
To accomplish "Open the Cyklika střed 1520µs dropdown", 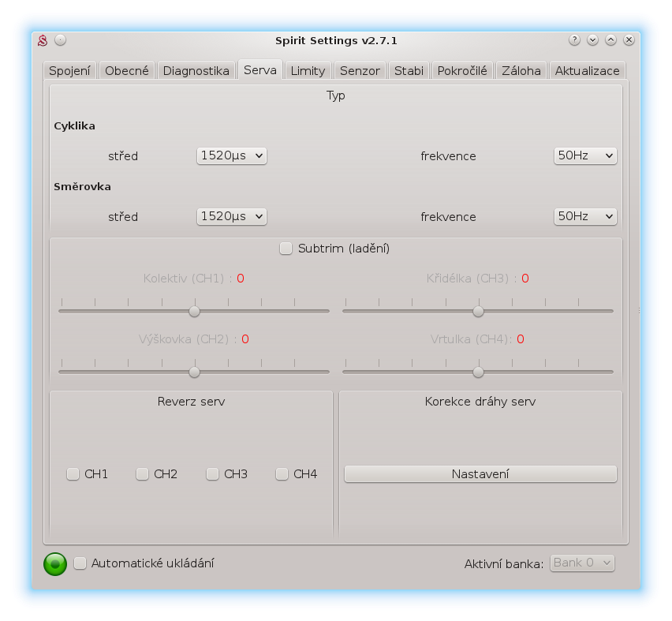I will tap(231, 156).
